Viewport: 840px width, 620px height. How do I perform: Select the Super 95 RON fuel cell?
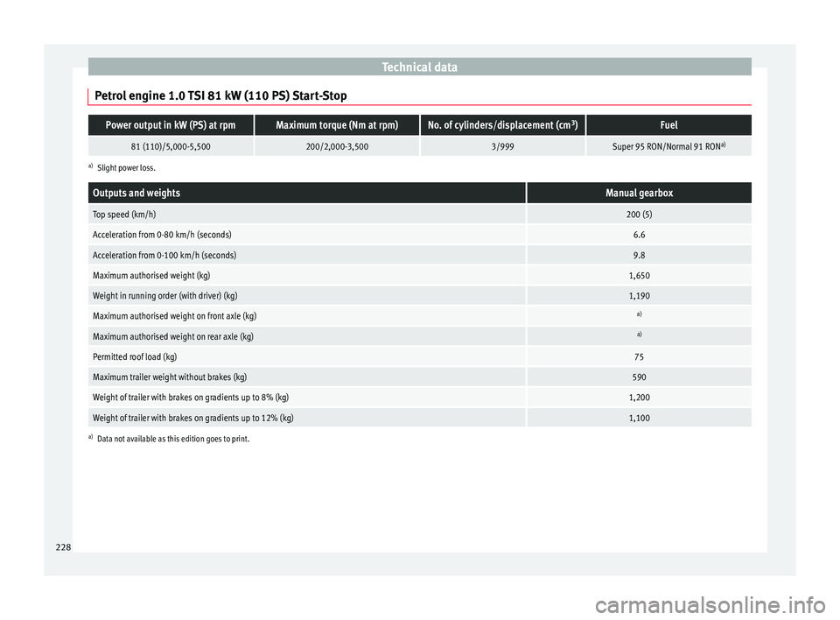tap(668, 146)
